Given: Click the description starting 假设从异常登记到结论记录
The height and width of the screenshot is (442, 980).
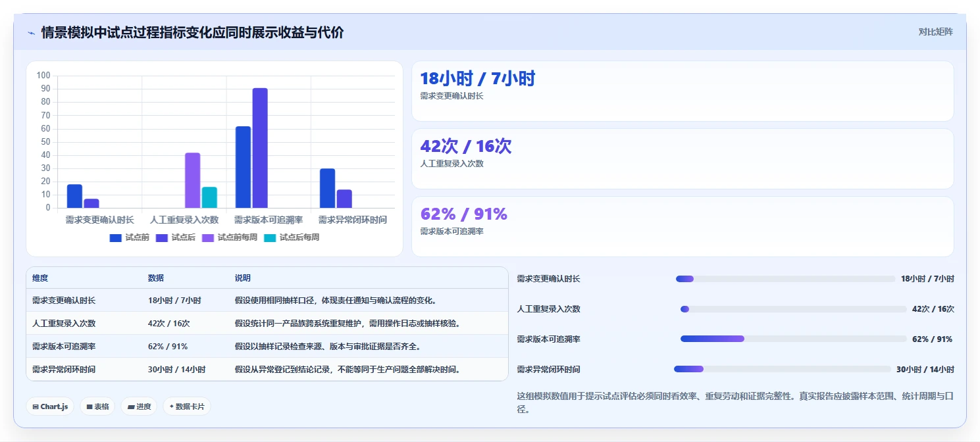Looking at the screenshot, I should pyautogui.click(x=348, y=370).
